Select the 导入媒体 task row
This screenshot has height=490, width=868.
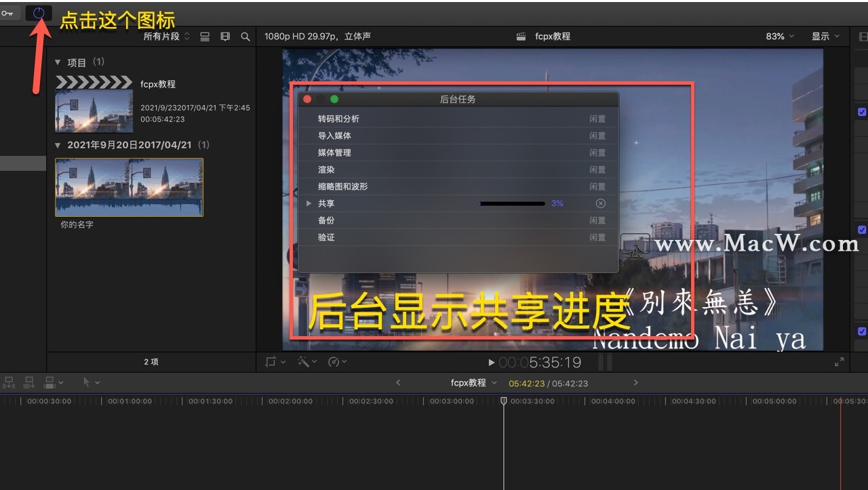pos(458,136)
